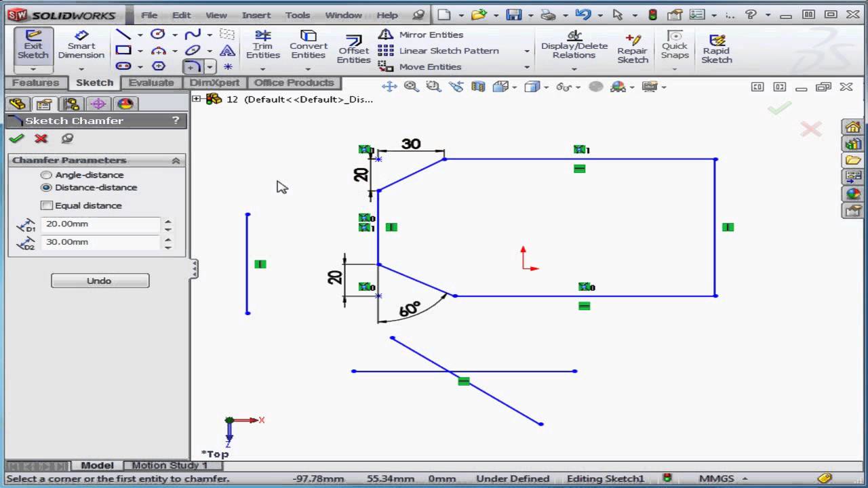Screen dimensions: 868x488
Task: Select the Centerpoint Arc tool
Action: 158,50
